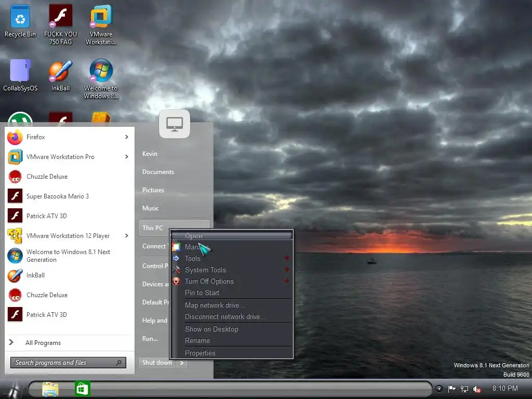Open the Kevin user folder link
This screenshot has width=532, height=399.
pos(150,154)
